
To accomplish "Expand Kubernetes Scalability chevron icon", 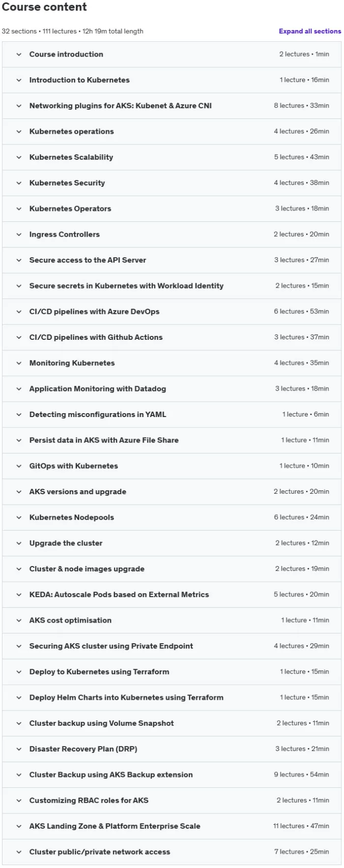I will pyautogui.click(x=19, y=157).
